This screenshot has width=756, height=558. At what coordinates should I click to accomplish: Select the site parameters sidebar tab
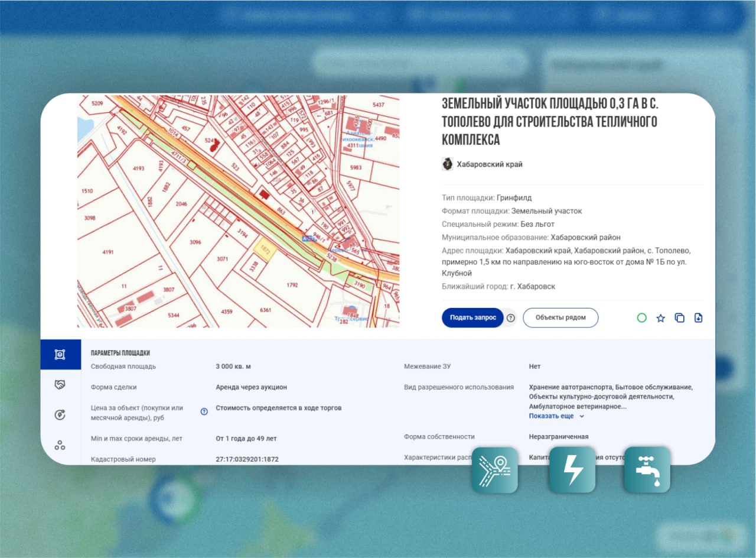[60, 355]
